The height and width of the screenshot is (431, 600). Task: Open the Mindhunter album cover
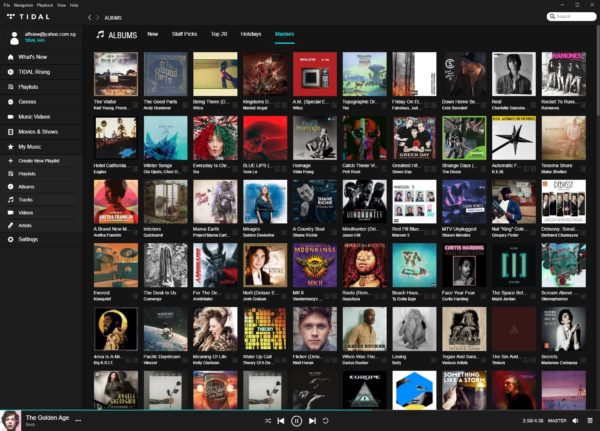365,201
